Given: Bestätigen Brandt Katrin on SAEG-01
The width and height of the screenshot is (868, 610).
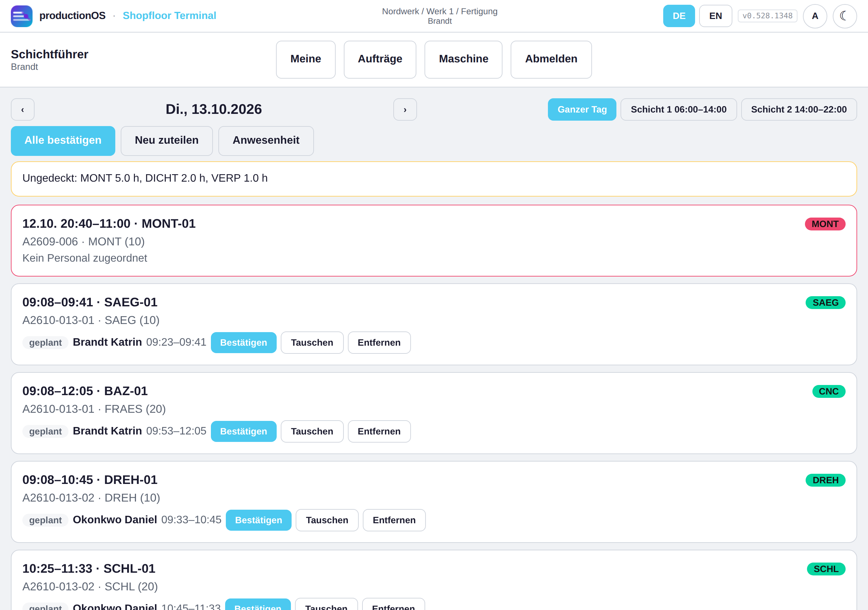Looking at the screenshot, I should point(243,342).
